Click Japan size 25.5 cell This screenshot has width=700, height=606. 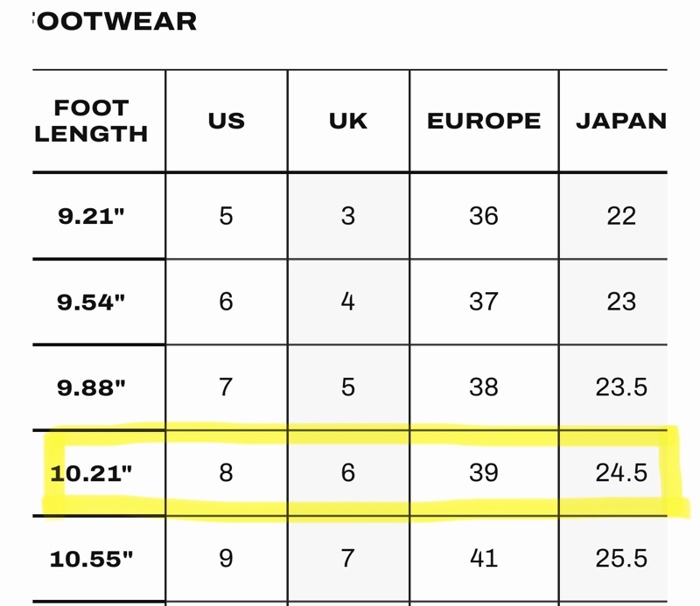(x=621, y=558)
